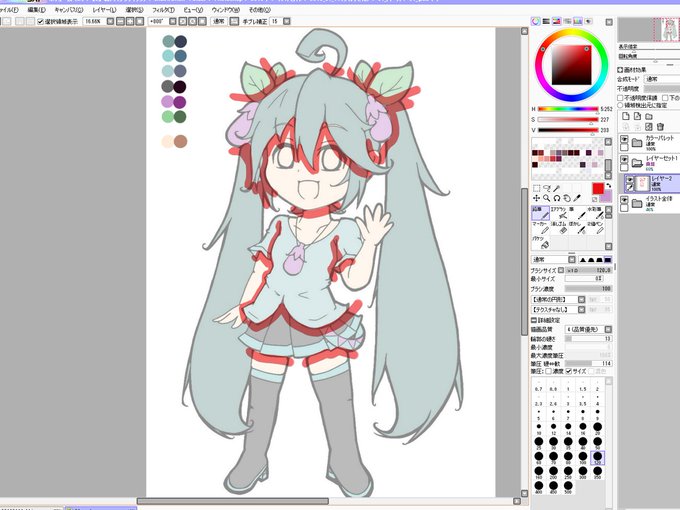The height and width of the screenshot is (510, 680).
Task: Open the brush mode 通常 dropdown
Action: click(553, 259)
